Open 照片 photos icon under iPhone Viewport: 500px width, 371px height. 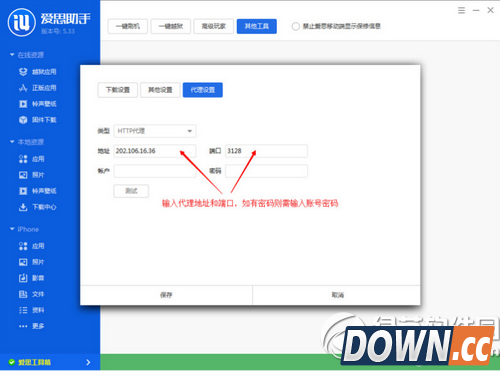pyautogui.click(x=23, y=262)
